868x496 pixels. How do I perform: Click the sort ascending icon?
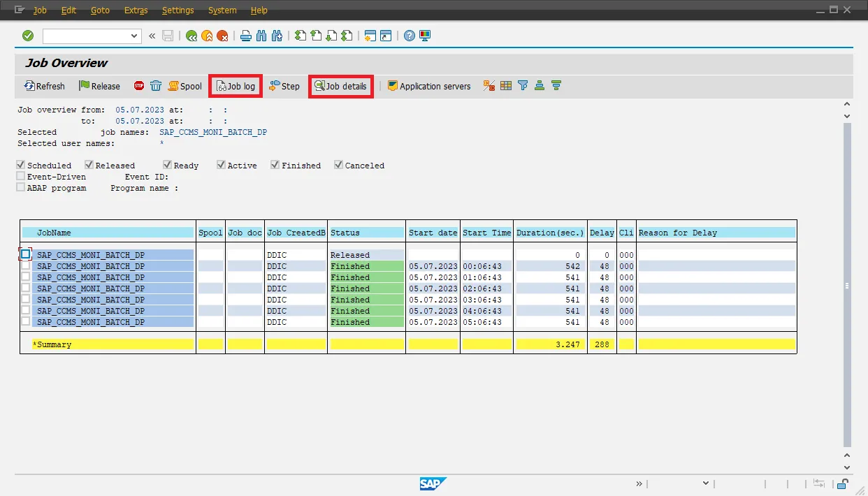tap(539, 86)
